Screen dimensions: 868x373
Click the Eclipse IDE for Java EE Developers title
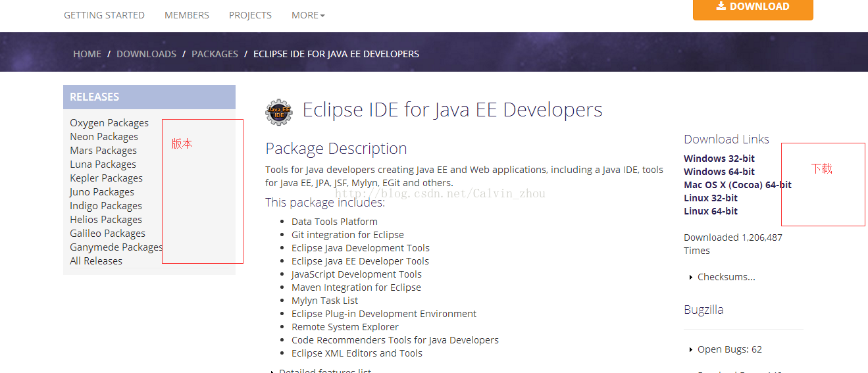(x=452, y=110)
